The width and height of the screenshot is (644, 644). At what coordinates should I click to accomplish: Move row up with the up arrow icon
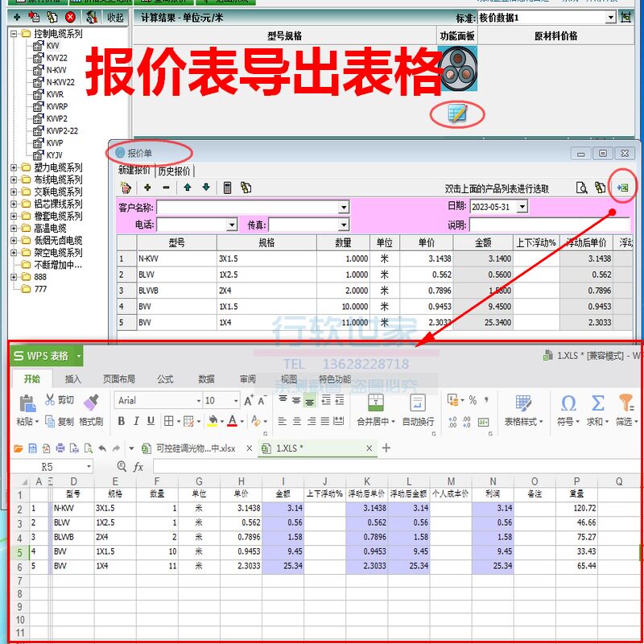pos(187,188)
